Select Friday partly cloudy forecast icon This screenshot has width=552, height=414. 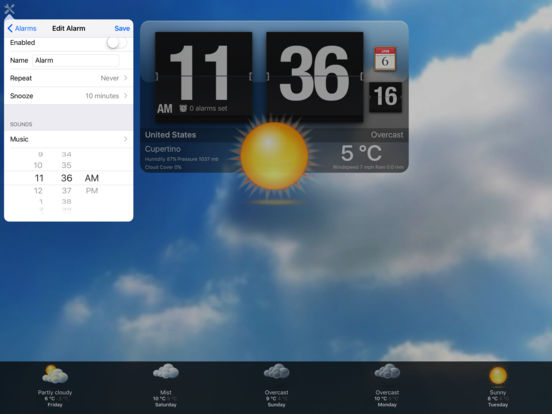click(55, 374)
